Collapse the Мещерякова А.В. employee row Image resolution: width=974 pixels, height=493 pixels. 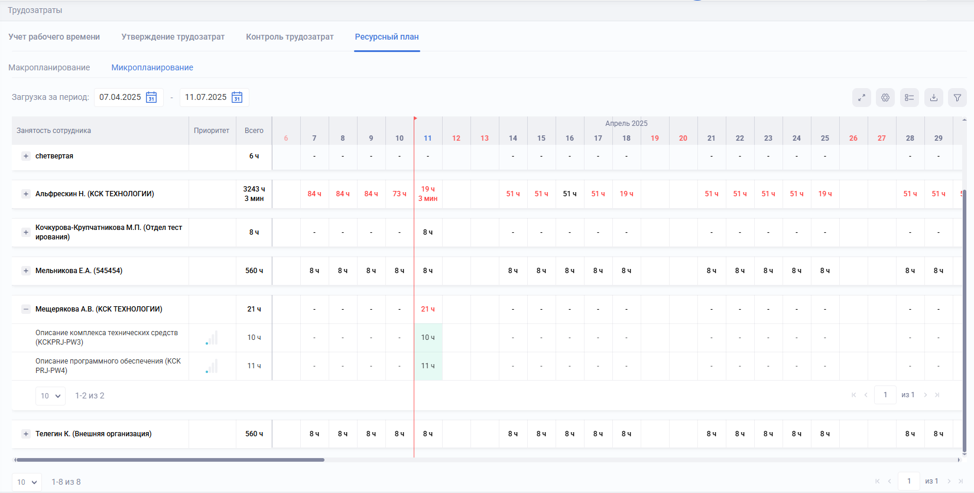pos(26,309)
